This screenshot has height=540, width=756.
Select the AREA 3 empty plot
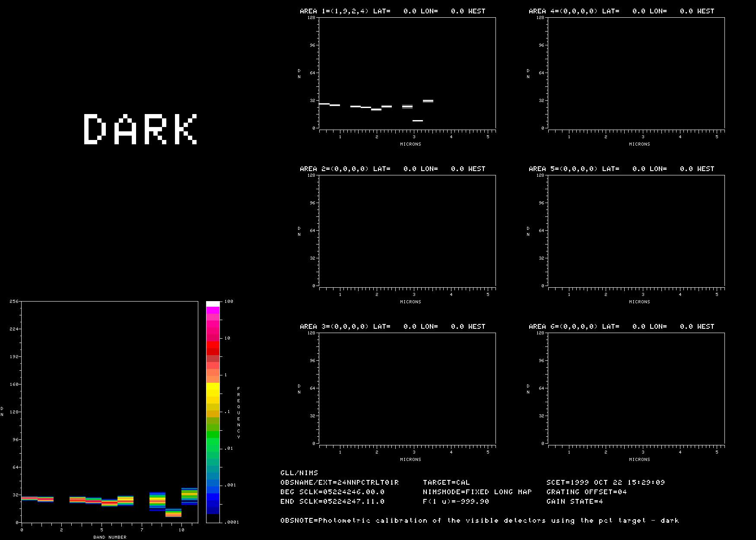coord(407,388)
